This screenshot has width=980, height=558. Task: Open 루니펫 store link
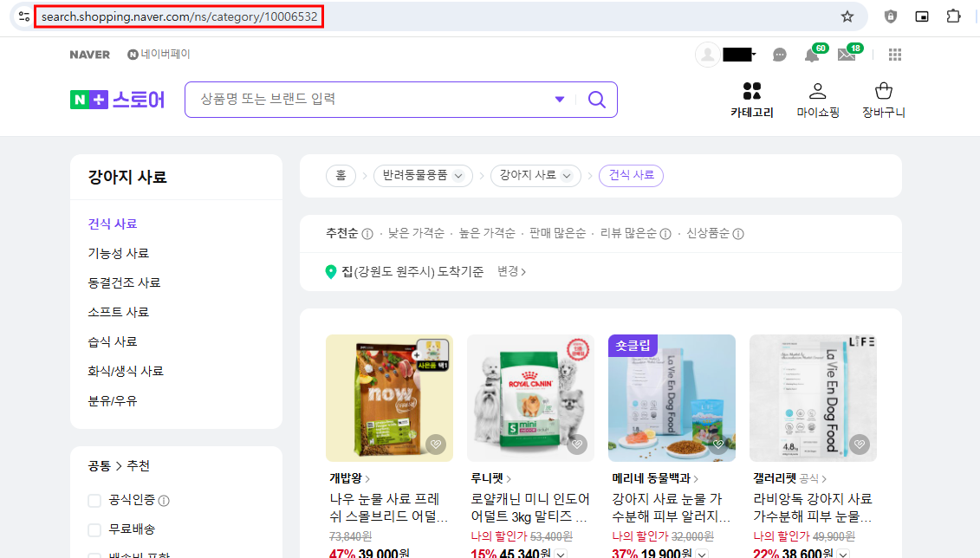[491, 478]
